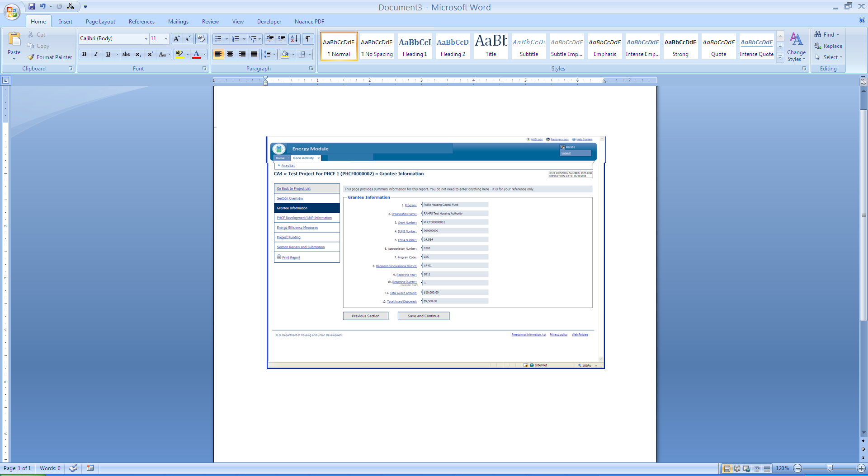
Task: Increase paragraph indent
Action: 281,38
